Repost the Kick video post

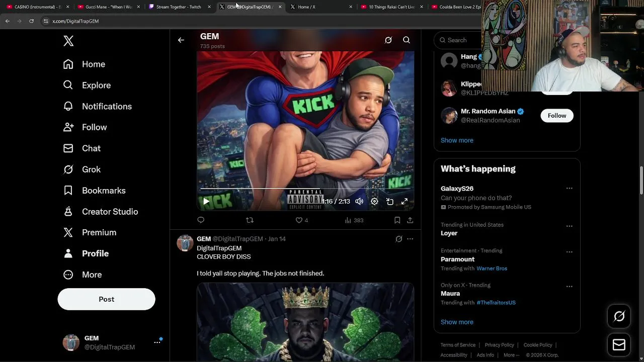[250, 220]
